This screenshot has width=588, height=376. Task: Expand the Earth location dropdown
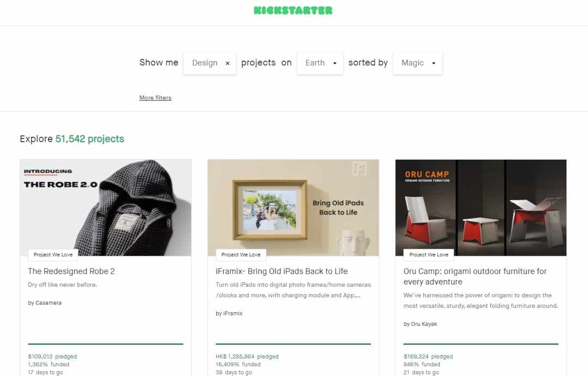(320, 63)
